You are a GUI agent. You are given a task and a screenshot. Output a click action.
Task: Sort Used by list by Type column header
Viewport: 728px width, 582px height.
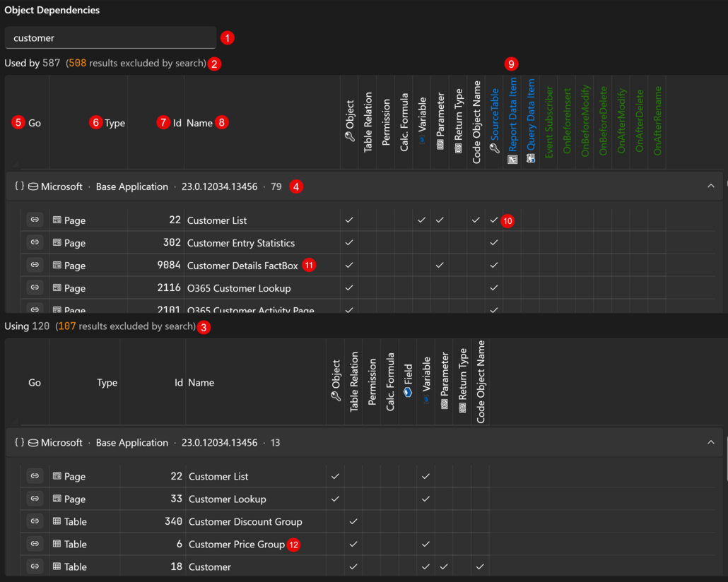[x=115, y=123]
